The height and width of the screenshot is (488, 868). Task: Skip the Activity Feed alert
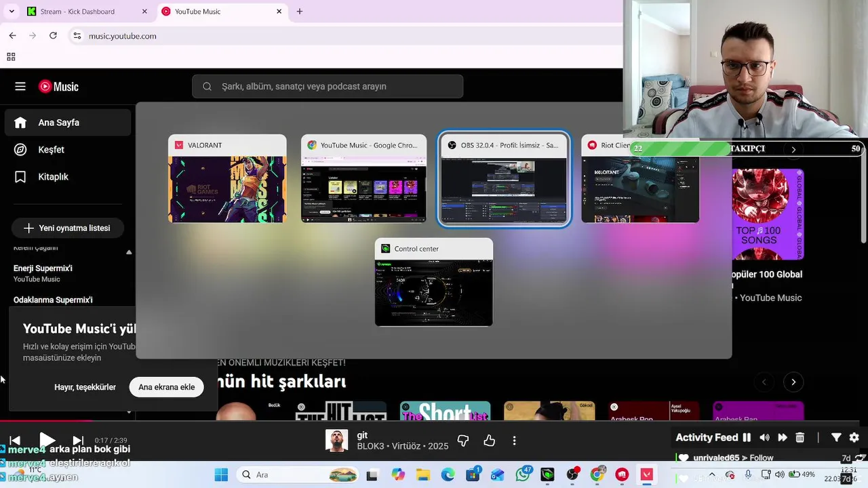click(x=782, y=438)
